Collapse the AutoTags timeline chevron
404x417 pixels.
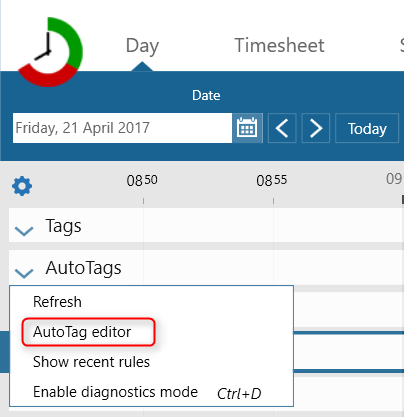click(24, 273)
